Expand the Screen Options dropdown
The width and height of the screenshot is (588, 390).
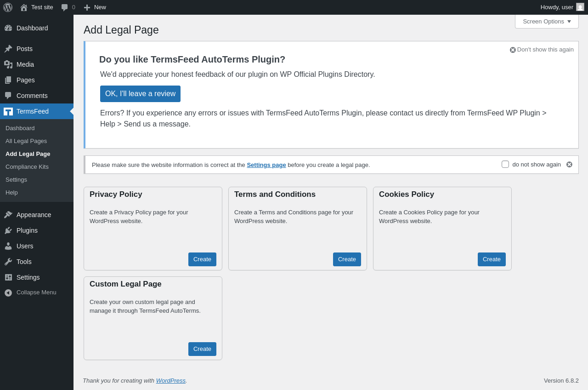[x=547, y=21]
